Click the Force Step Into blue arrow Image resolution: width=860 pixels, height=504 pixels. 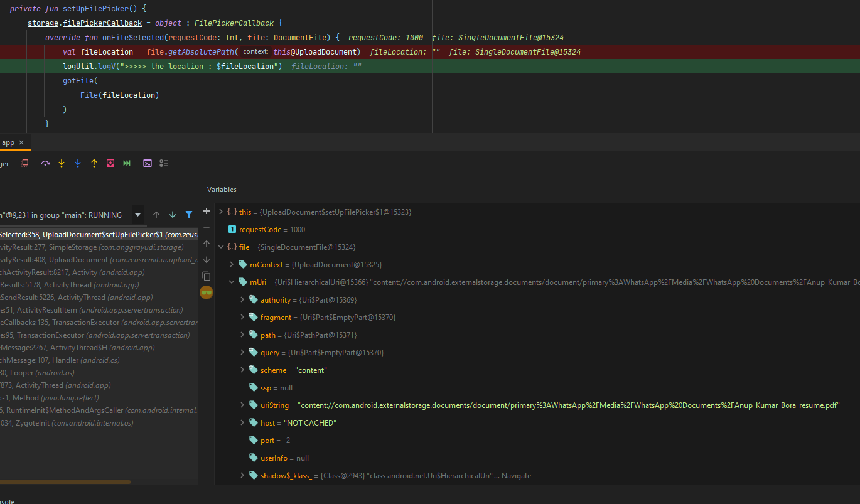pos(77,163)
